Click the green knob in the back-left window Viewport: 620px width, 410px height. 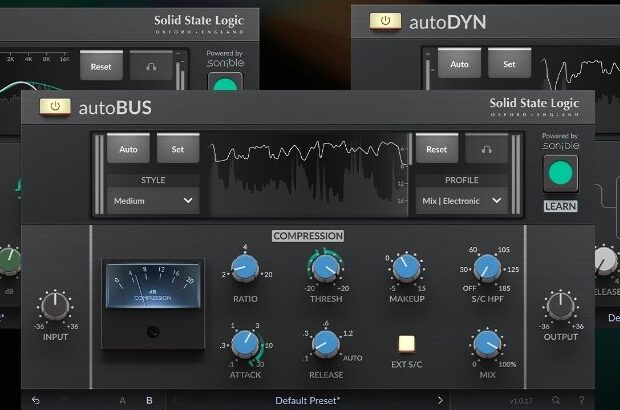point(10,261)
